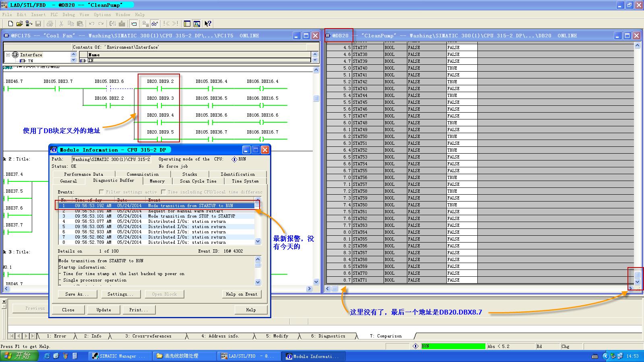Toggle the Overviews panel toolbar icon
This screenshot has height=362, width=644.
tap(187, 24)
